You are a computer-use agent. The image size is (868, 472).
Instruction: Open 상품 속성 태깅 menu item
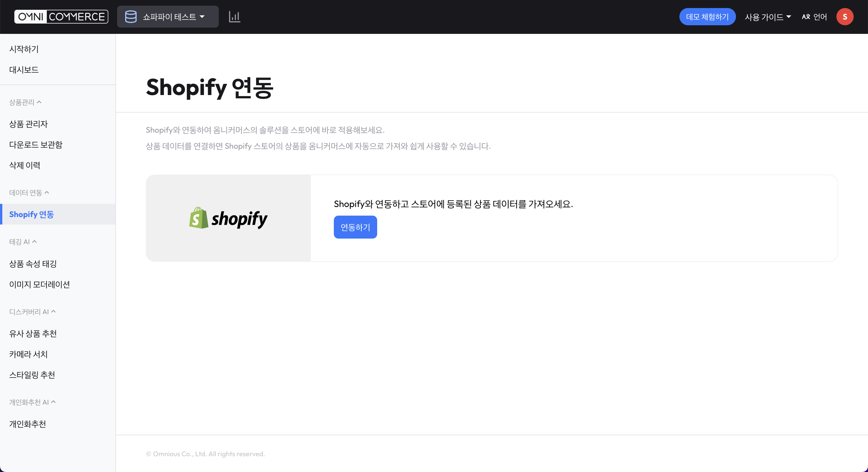33,264
